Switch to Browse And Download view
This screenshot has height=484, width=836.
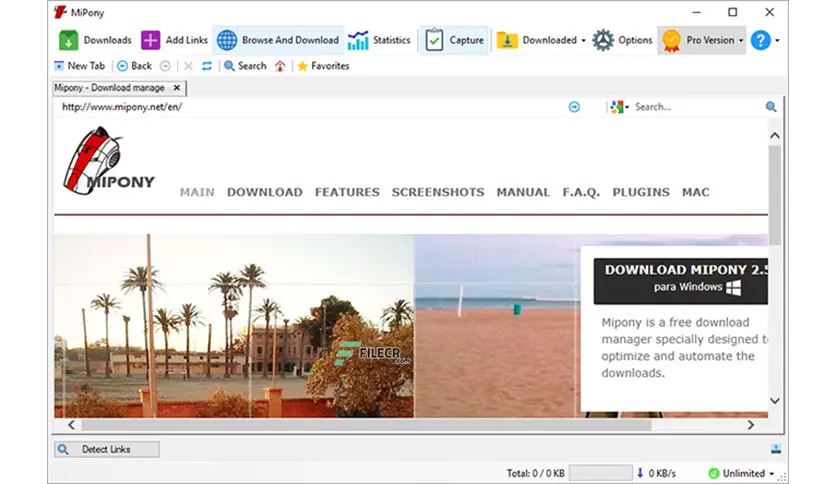(278, 40)
